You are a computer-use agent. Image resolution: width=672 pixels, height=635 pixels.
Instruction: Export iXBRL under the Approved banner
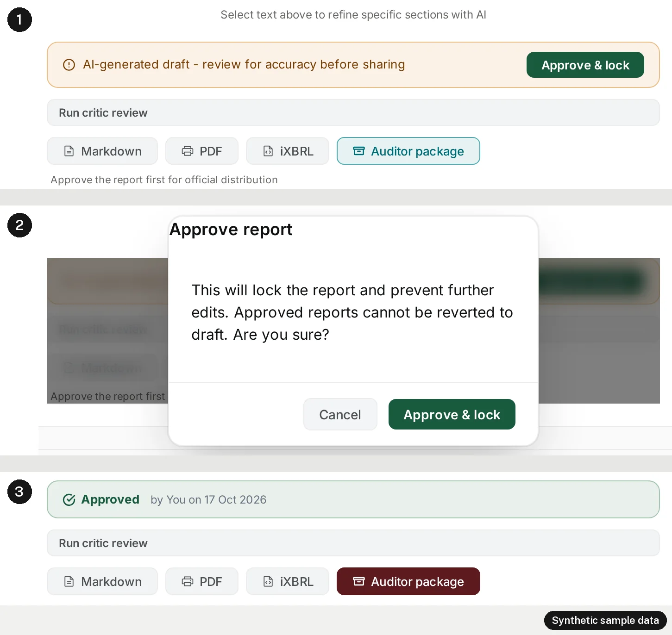tap(288, 581)
